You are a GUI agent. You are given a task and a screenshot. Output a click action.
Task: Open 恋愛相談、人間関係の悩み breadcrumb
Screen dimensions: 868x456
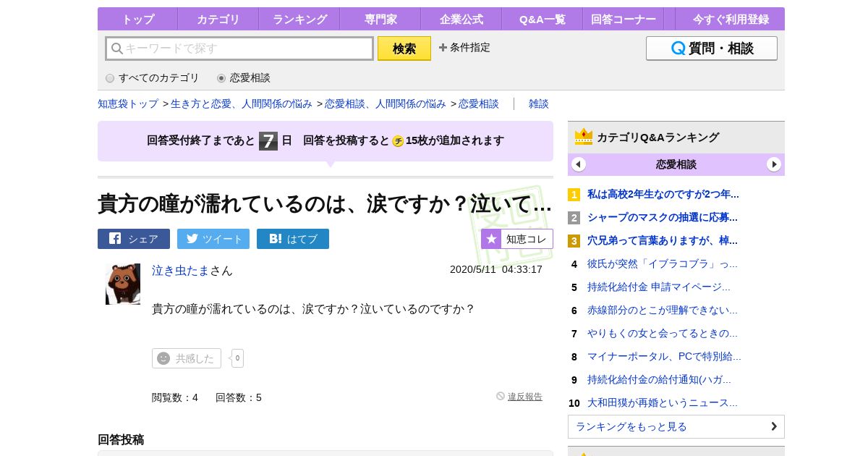(x=386, y=104)
